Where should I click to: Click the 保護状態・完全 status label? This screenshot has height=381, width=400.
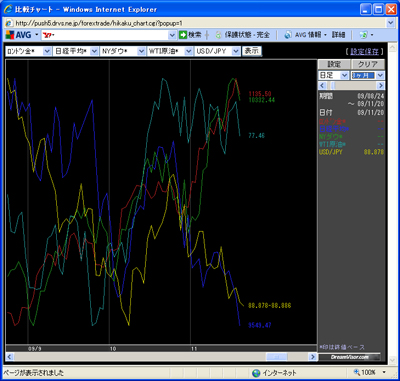246,35
